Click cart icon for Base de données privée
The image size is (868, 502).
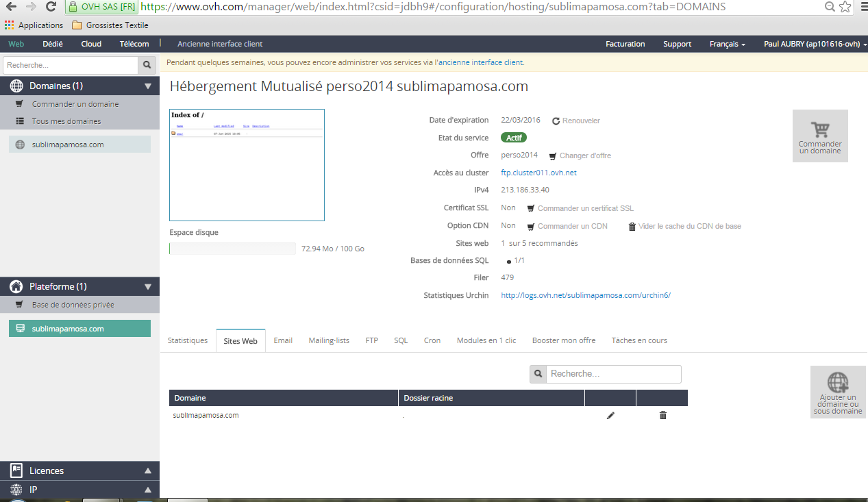[19, 305]
